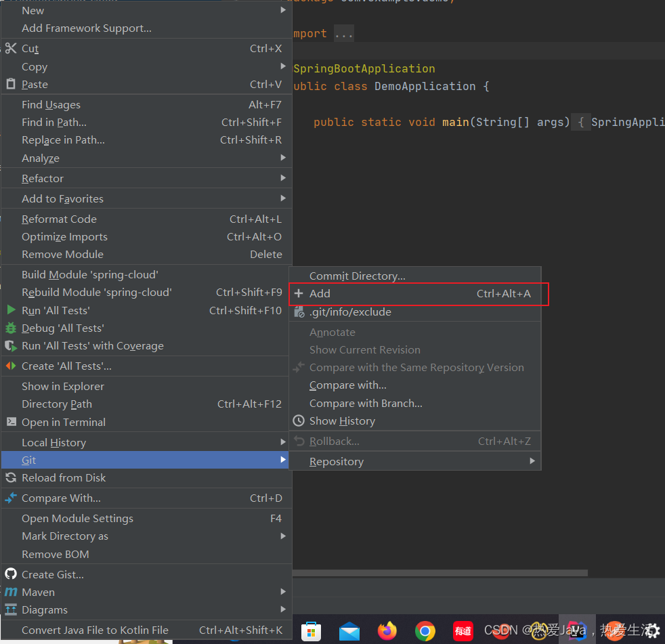This screenshot has width=665, height=644.
Task: Open Microsoft Store from the taskbar
Action: (311, 631)
